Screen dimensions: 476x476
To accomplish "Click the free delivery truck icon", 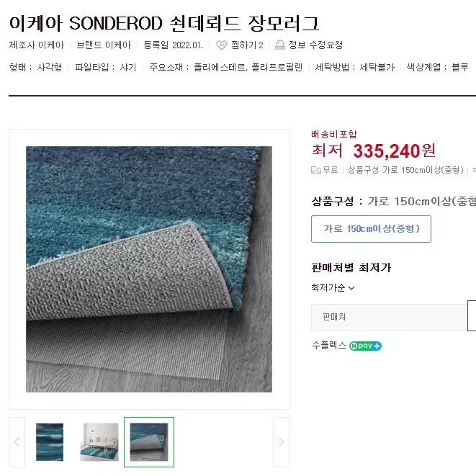I will (x=316, y=170).
